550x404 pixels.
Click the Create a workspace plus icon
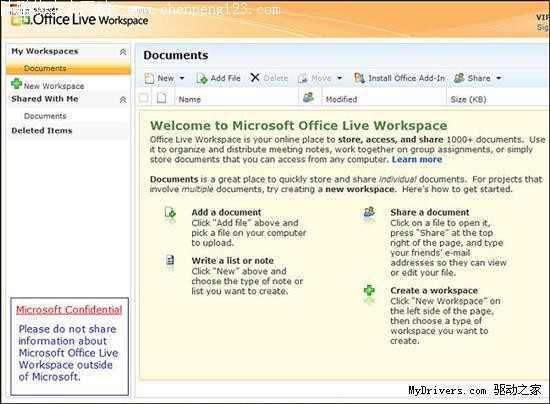pos(369,290)
